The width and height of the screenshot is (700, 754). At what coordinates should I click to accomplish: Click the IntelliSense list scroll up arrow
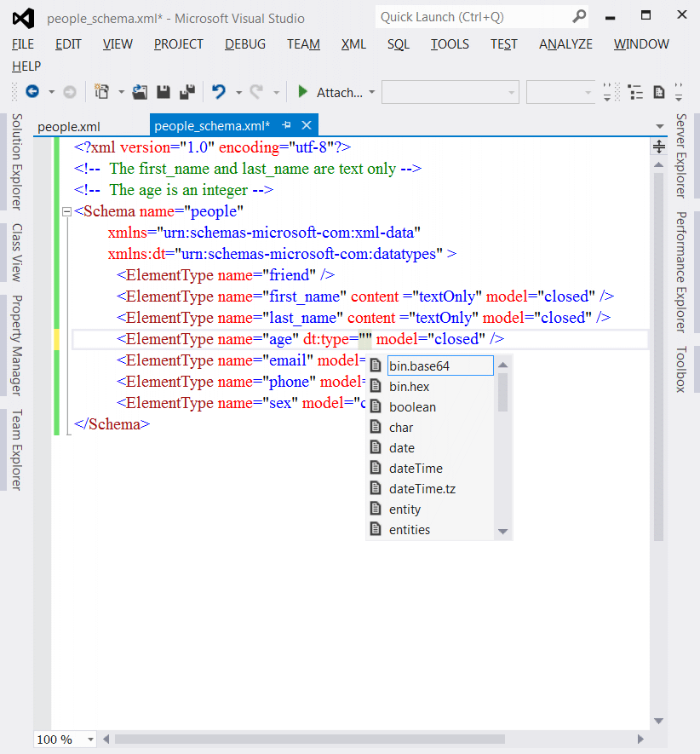coord(503,365)
